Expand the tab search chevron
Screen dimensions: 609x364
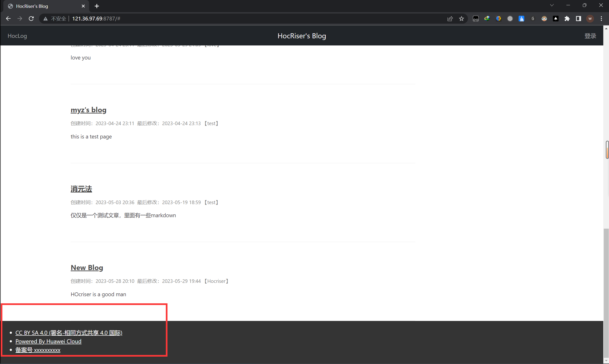pos(552,5)
